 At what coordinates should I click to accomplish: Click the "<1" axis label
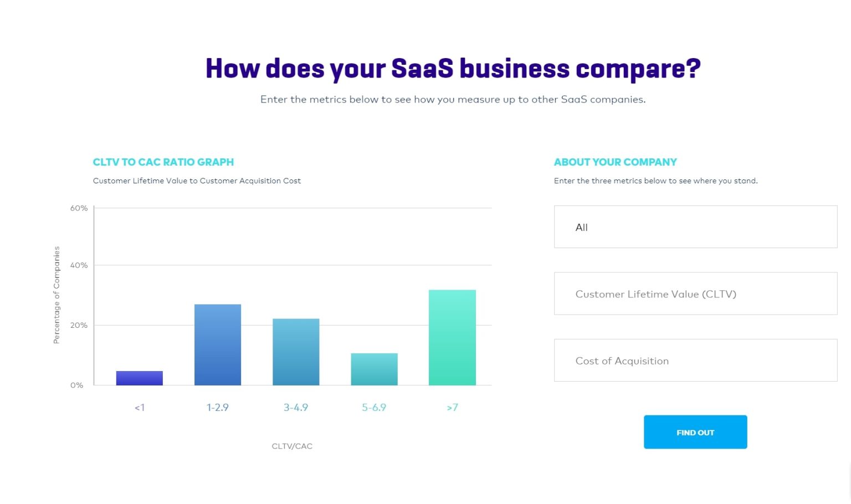coord(139,407)
